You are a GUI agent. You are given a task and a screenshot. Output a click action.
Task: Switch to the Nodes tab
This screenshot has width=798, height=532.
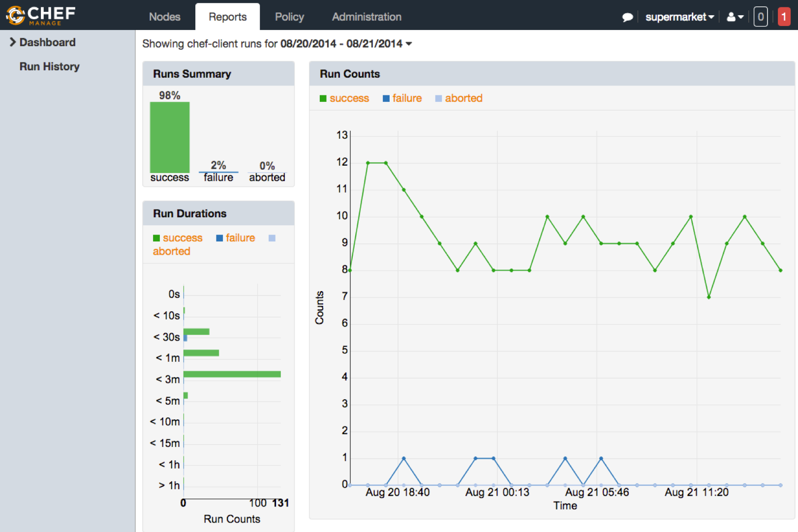pos(164,17)
